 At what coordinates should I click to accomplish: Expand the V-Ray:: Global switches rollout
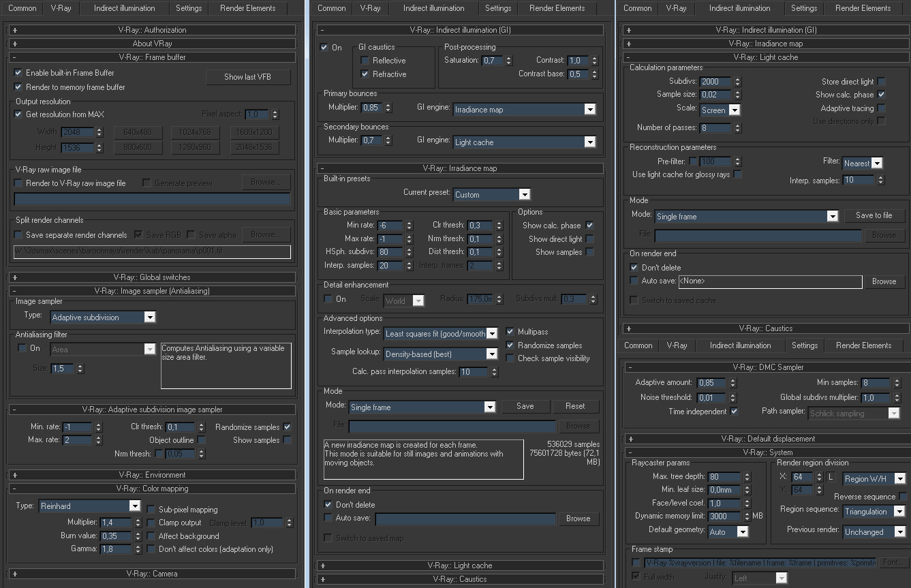(152, 277)
